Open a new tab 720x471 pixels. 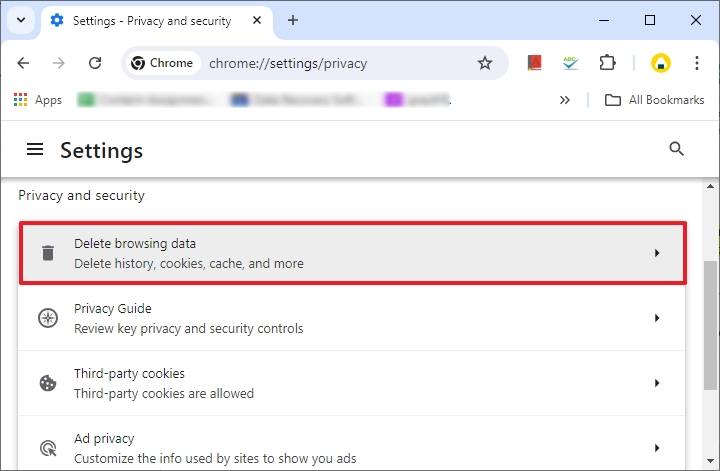tap(293, 20)
